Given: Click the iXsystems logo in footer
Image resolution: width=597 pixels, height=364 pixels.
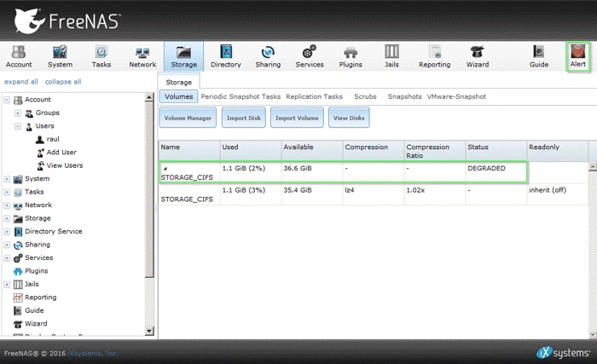Looking at the screenshot, I should click(563, 353).
